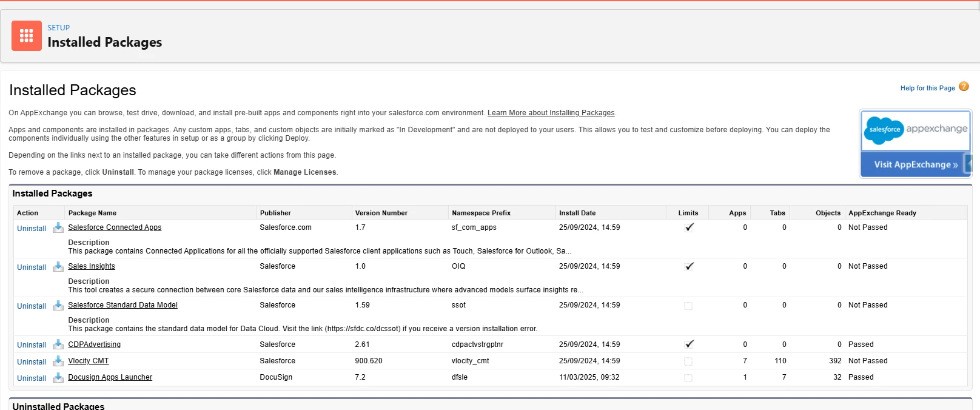This screenshot has height=410, width=980.
Task: Toggle Limits checkbox for Docusign Apps Launcher
Action: [688, 378]
